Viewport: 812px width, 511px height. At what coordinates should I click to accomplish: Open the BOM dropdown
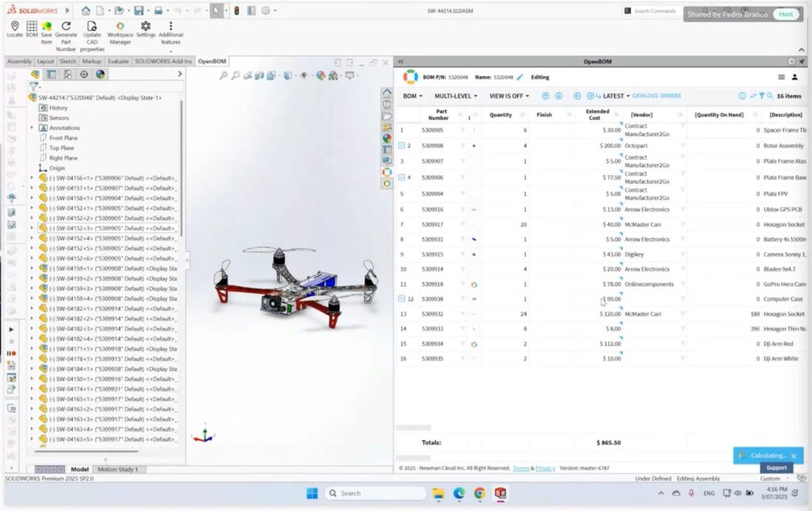(412, 96)
